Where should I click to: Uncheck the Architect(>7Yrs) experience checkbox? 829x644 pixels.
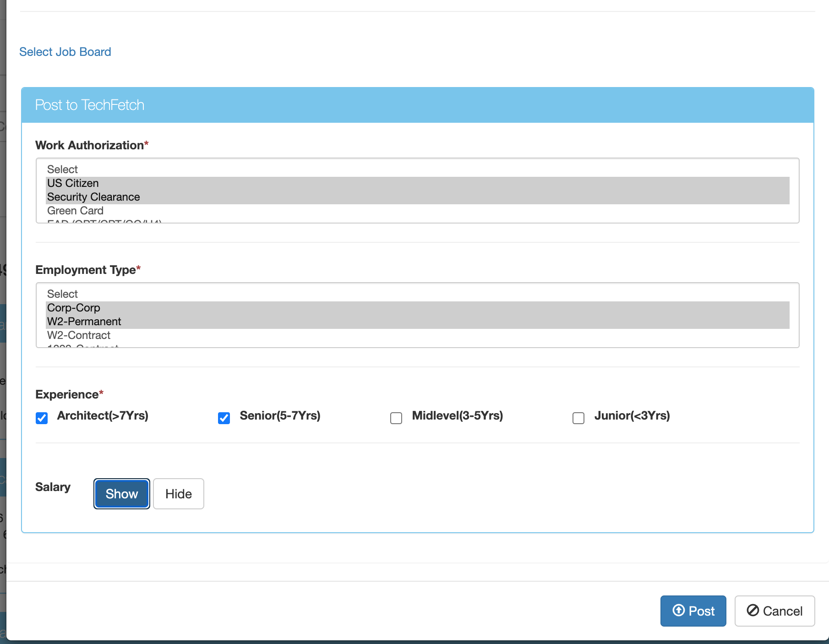(x=42, y=418)
